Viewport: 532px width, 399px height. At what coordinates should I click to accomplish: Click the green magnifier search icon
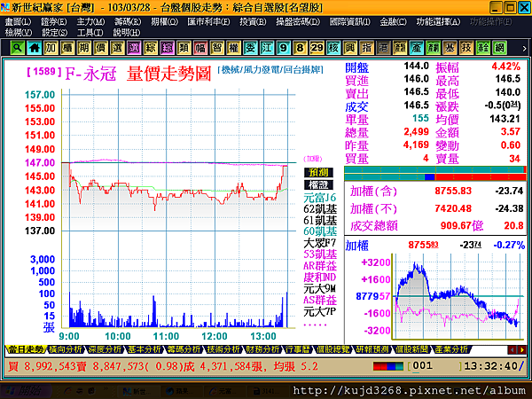point(18,48)
